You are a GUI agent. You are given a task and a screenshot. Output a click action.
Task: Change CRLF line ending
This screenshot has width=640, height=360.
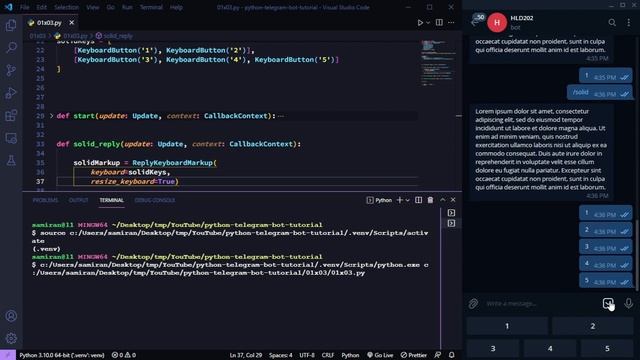click(328, 355)
